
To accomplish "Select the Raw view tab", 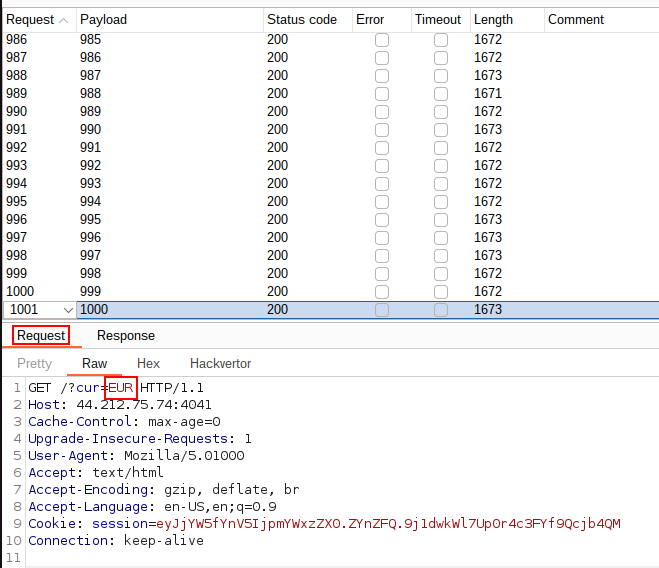I will pos(95,363).
